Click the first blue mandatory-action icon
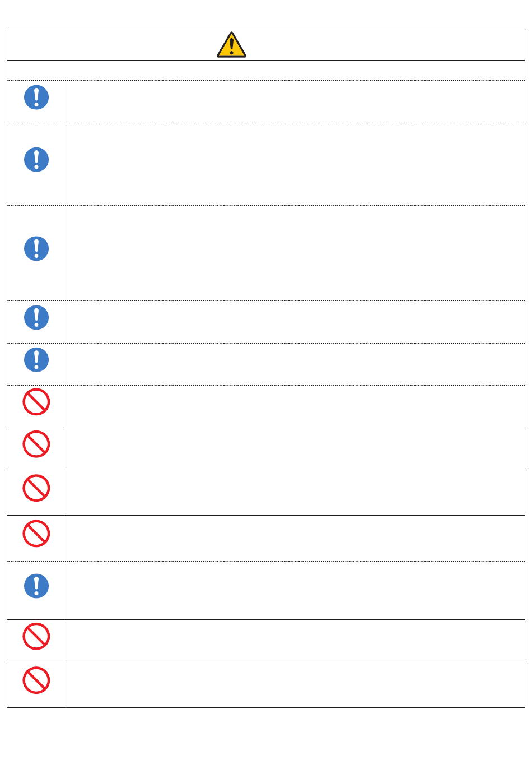Viewport: 532px width, 783px height. coord(36,98)
